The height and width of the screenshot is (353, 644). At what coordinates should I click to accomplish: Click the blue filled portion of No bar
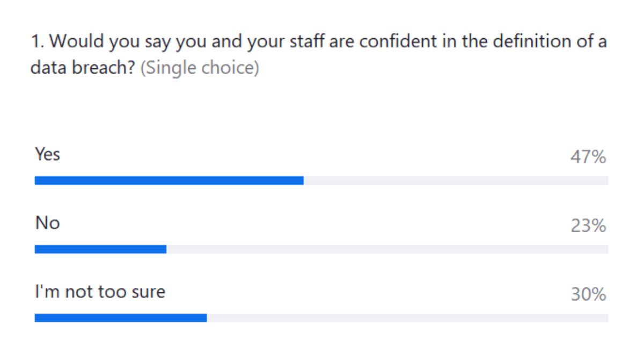point(100,249)
